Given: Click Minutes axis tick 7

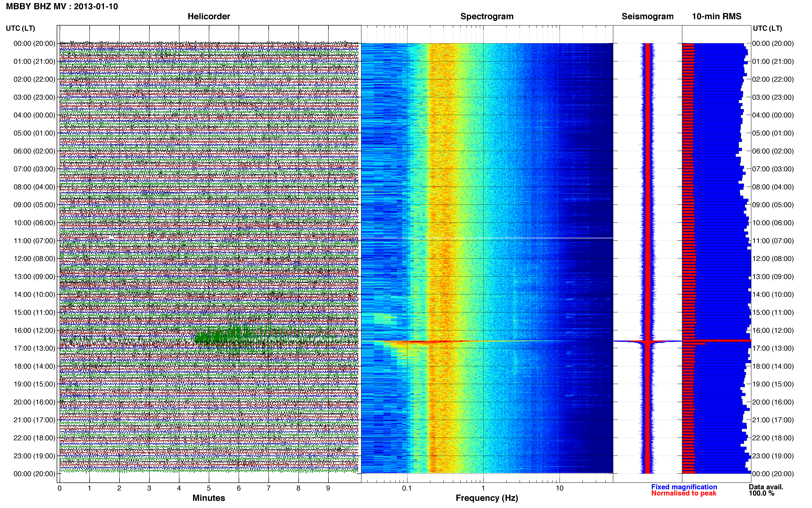Looking at the screenshot, I should [x=269, y=488].
